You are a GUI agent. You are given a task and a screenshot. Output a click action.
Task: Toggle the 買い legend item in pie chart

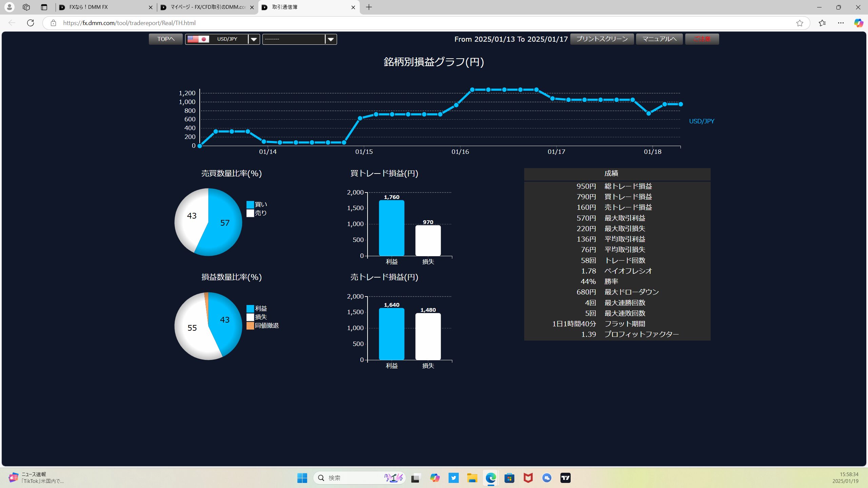[x=260, y=204]
